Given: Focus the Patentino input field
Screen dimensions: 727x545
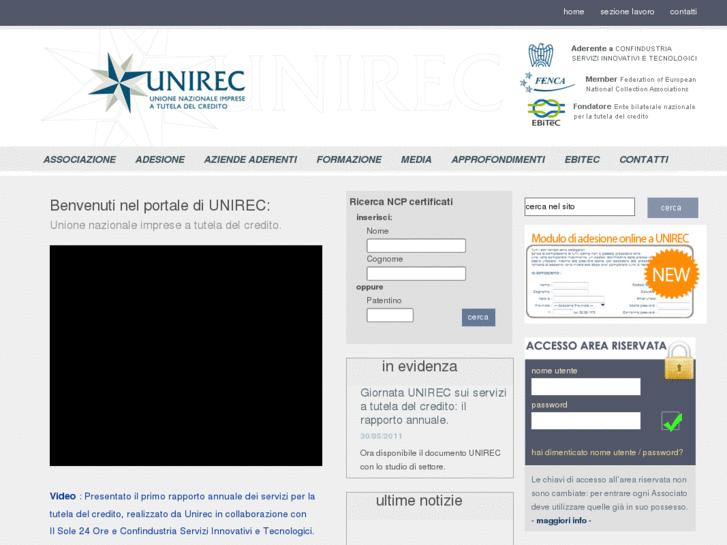Looking at the screenshot, I should 390,315.
